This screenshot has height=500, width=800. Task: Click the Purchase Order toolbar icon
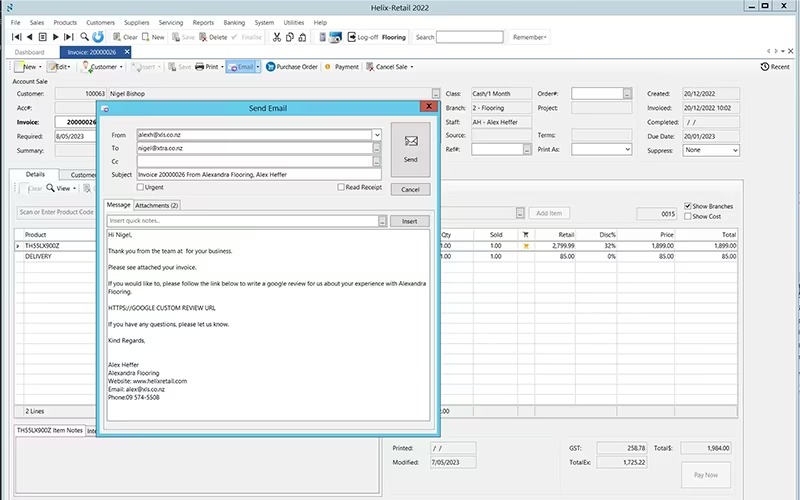270,67
